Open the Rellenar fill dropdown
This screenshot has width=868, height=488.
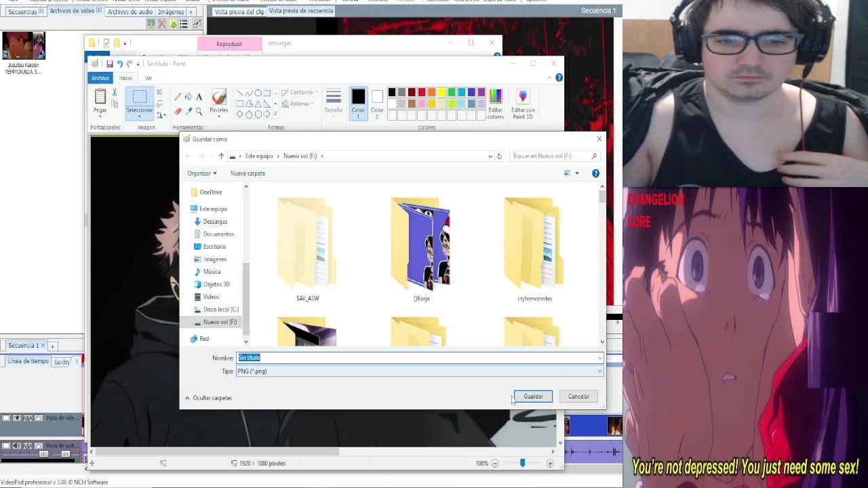pos(298,104)
